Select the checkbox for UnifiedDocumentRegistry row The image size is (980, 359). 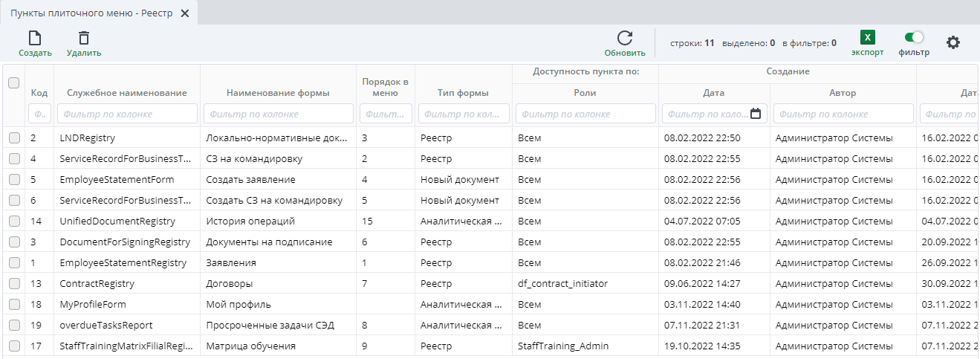coord(13,221)
